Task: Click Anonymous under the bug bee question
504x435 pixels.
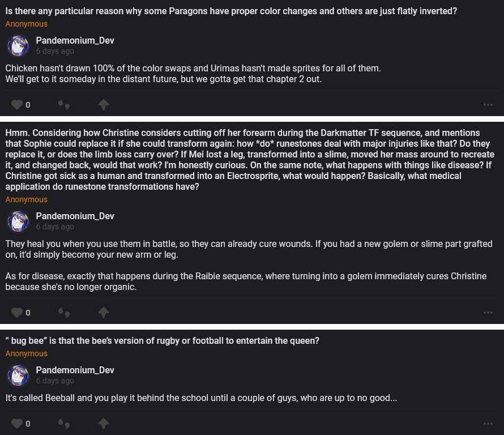Action: point(27,353)
